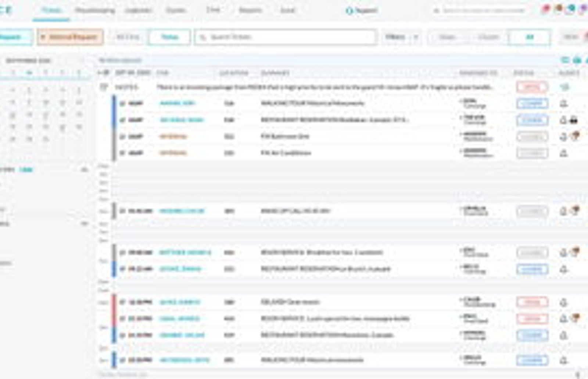Click the brown alert icon for FIX Bathroom Sink
The width and height of the screenshot is (588, 379).
(x=575, y=136)
